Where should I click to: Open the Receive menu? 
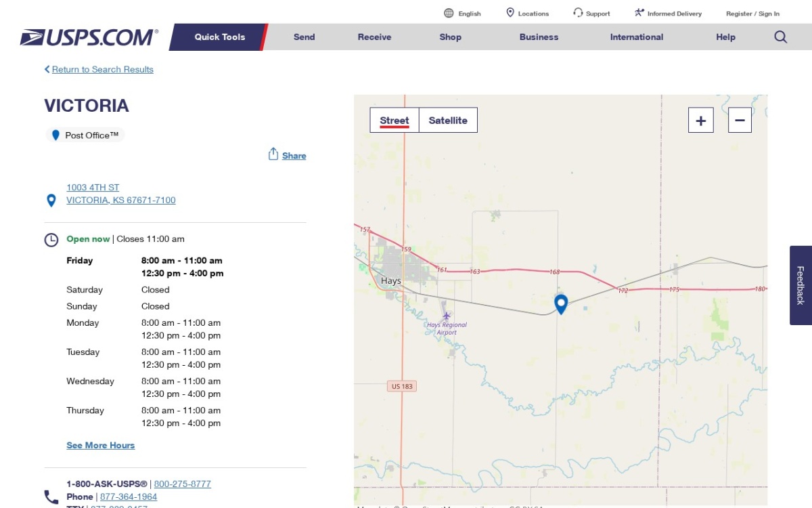(375, 37)
